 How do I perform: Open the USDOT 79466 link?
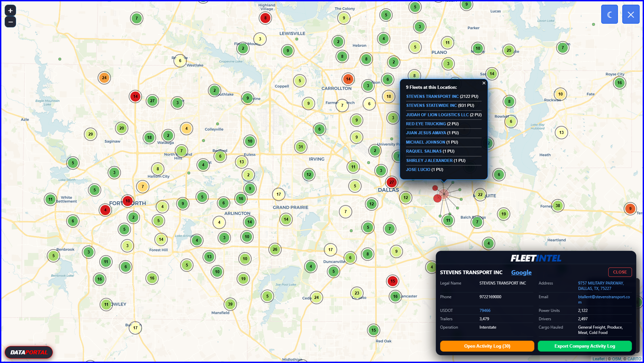pyautogui.click(x=484, y=310)
